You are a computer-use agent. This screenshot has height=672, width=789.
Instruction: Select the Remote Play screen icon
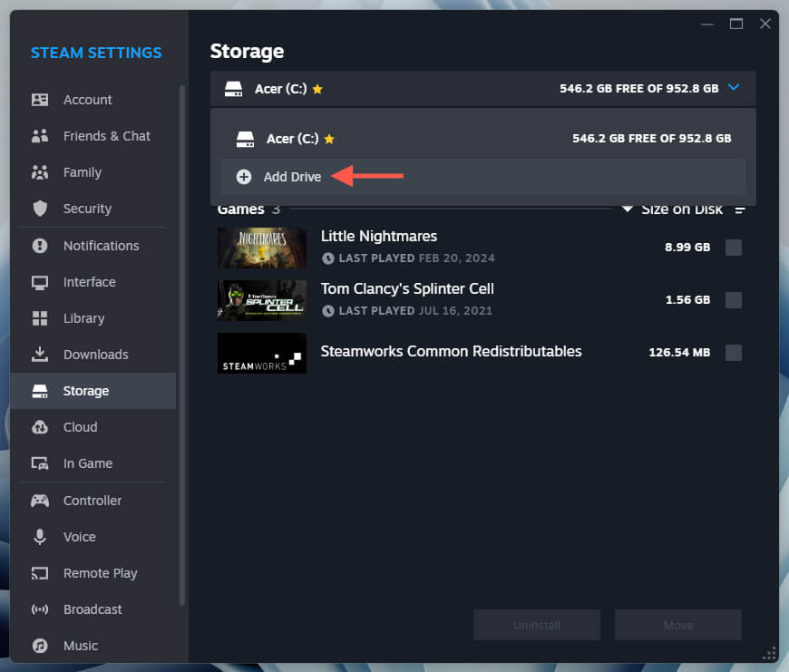pyautogui.click(x=41, y=572)
